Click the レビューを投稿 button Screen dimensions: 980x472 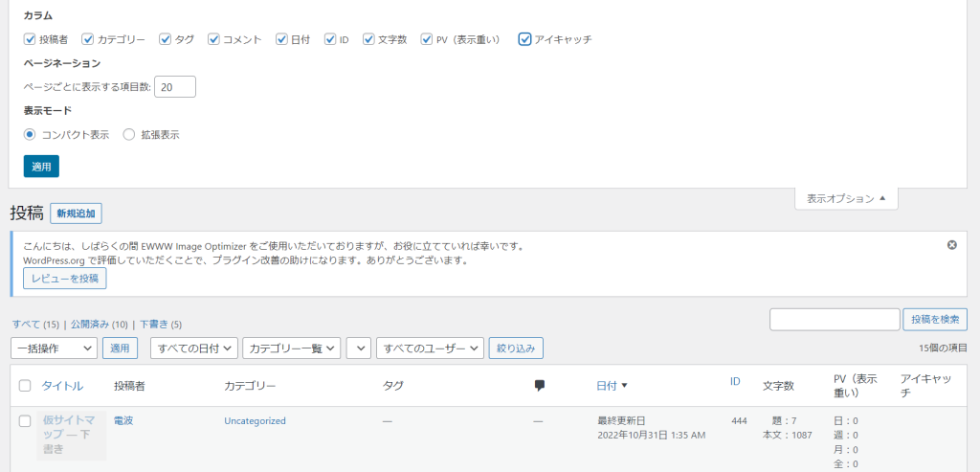(65, 279)
